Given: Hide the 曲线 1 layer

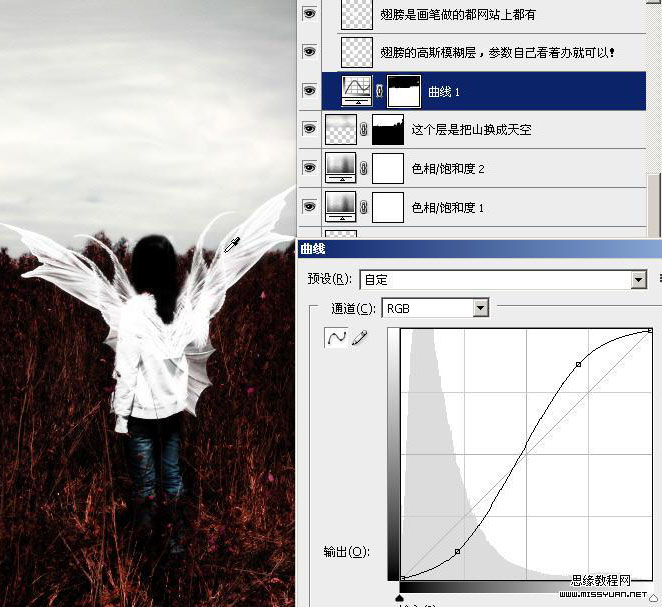Looking at the screenshot, I should [x=309, y=90].
